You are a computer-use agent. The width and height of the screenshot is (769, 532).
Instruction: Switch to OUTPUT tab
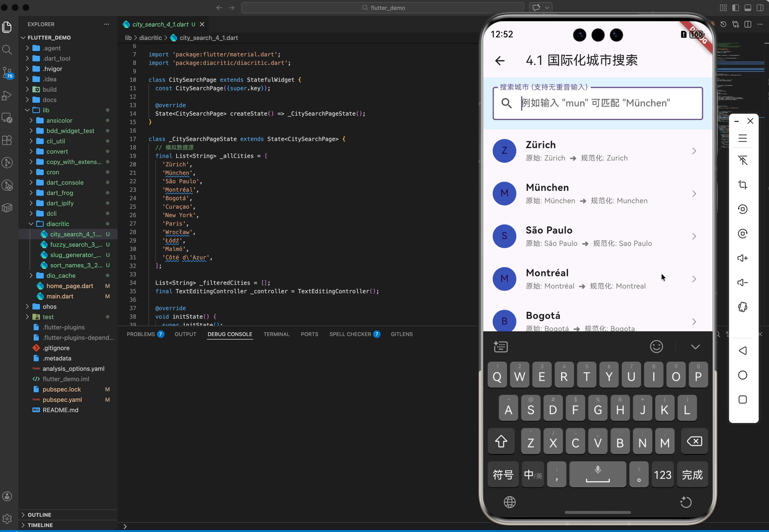(186, 334)
